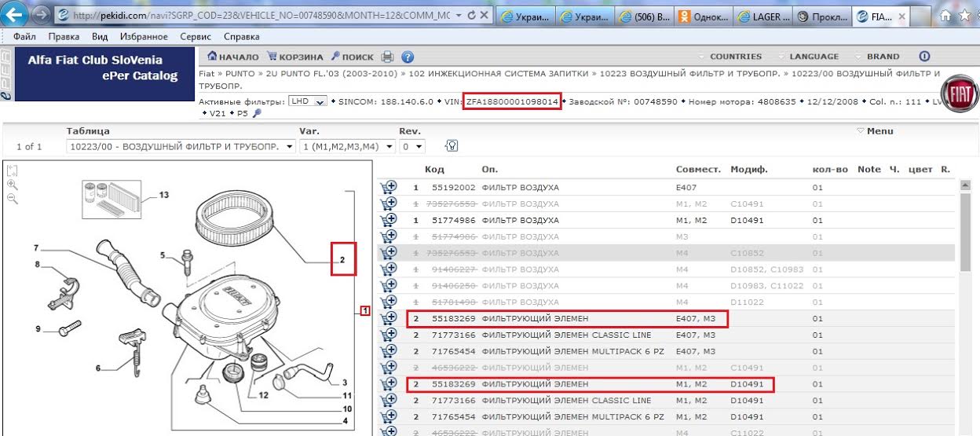This screenshot has height=436, width=980.
Task: Go to НАЧАЛО home link
Action: pyautogui.click(x=232, y=57)
